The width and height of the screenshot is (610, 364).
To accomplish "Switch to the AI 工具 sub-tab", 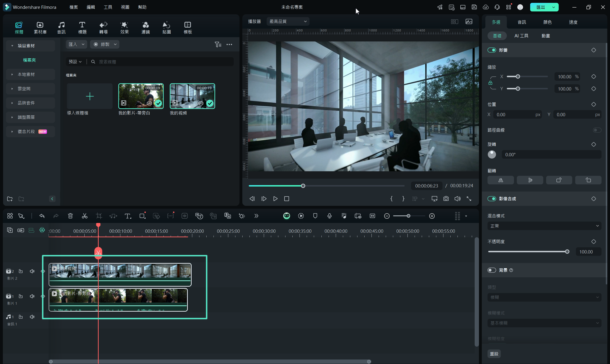I will (x=521, y=36).
